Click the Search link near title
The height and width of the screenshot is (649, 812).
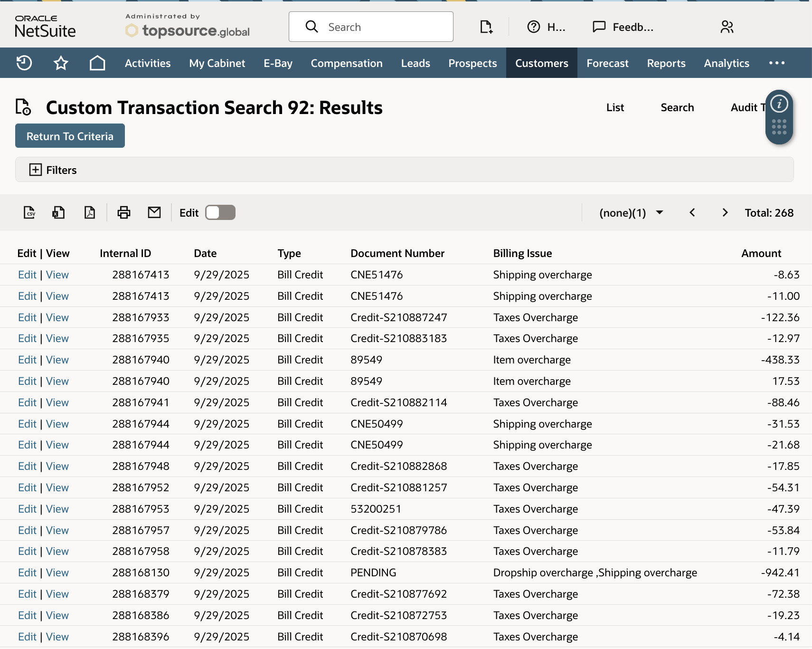tap(677, 107)
